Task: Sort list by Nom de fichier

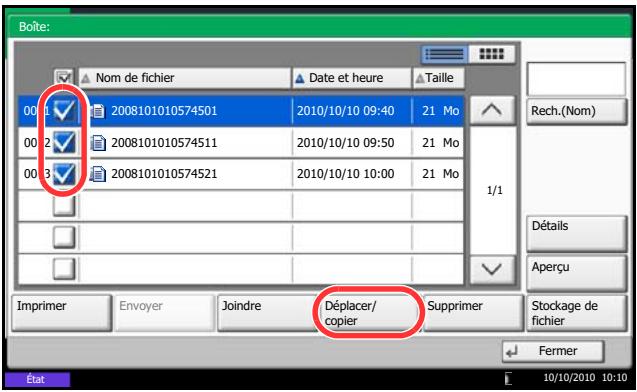Action: (184, 78)
